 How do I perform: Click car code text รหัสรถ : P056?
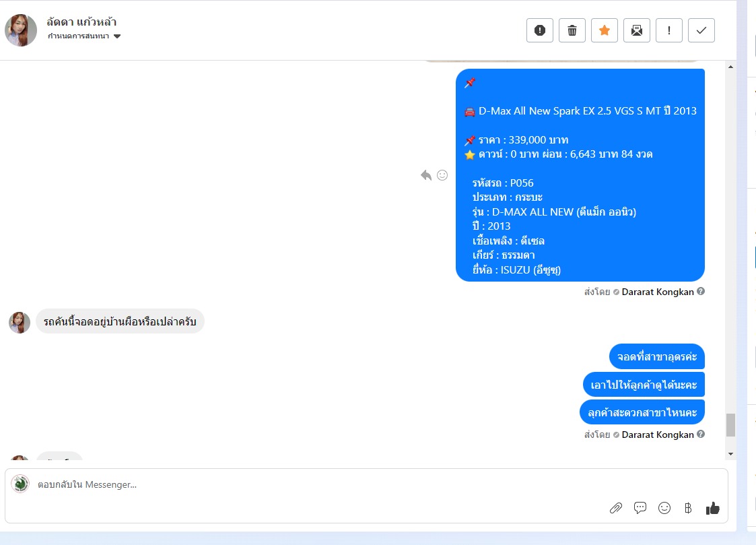(x=503, y=183)
